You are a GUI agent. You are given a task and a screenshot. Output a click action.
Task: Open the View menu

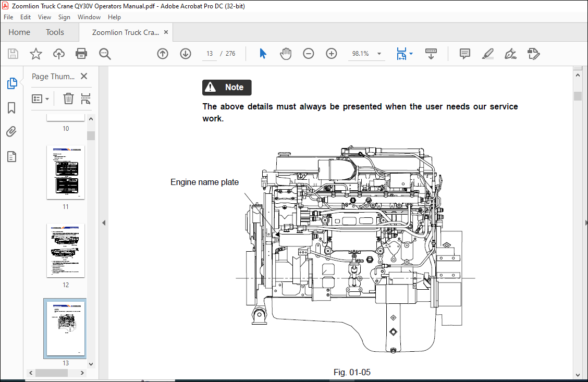point(44,17)
